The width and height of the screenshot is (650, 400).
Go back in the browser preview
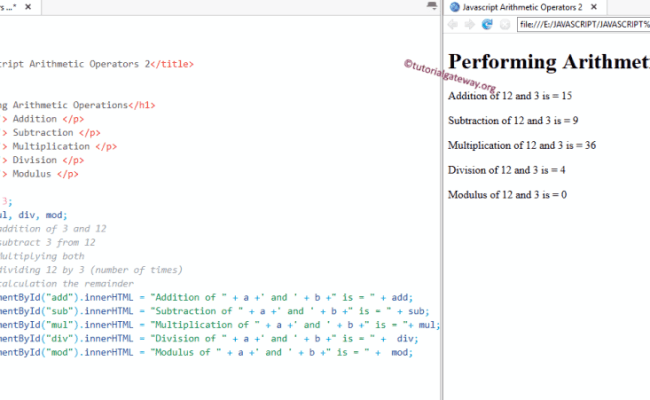pyautogui.click(x=453, y=24)
